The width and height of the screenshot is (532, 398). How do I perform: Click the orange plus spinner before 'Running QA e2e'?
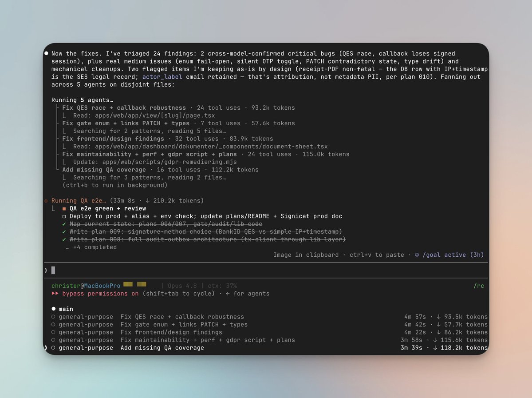coord(46,201)
